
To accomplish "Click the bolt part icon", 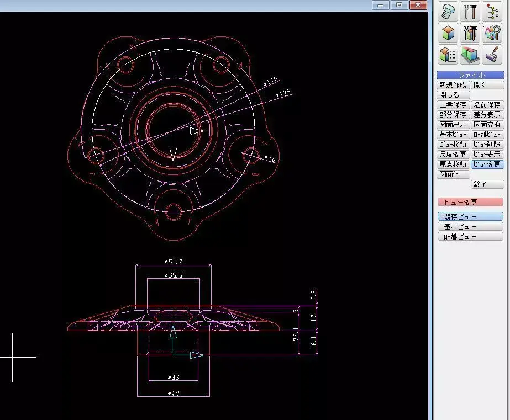I will [x=448, y=11].
